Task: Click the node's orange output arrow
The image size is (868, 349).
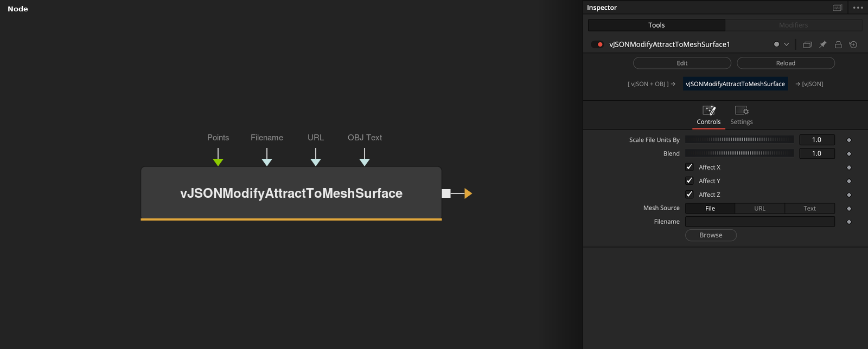Action: point(468,193)
